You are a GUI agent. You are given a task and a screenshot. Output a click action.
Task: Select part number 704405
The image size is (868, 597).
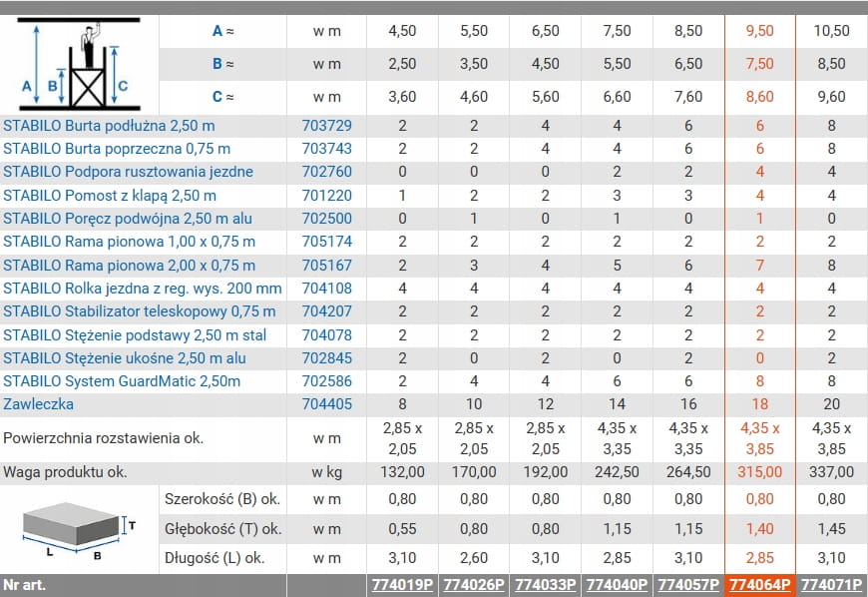(326, 404)
